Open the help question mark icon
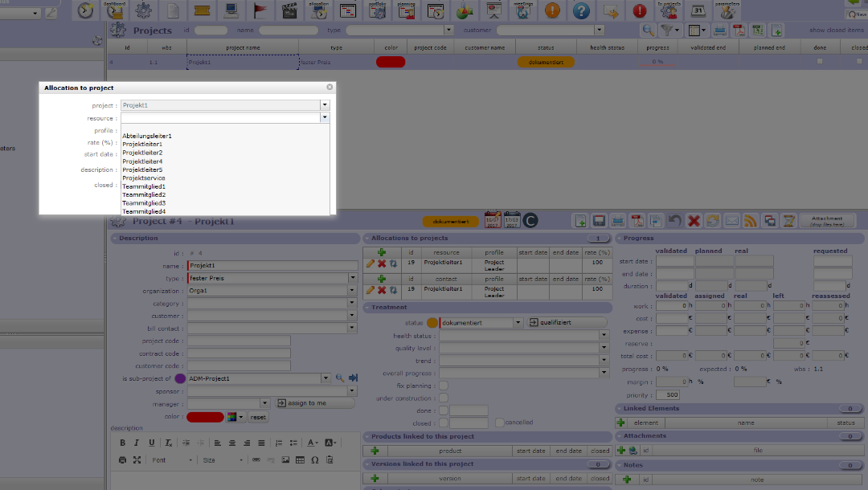 pos(582,11)
